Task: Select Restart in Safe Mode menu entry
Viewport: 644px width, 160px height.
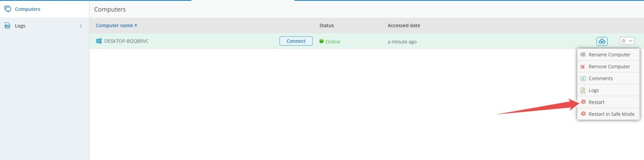Action: pyautogui.click(x=608, y=114)
